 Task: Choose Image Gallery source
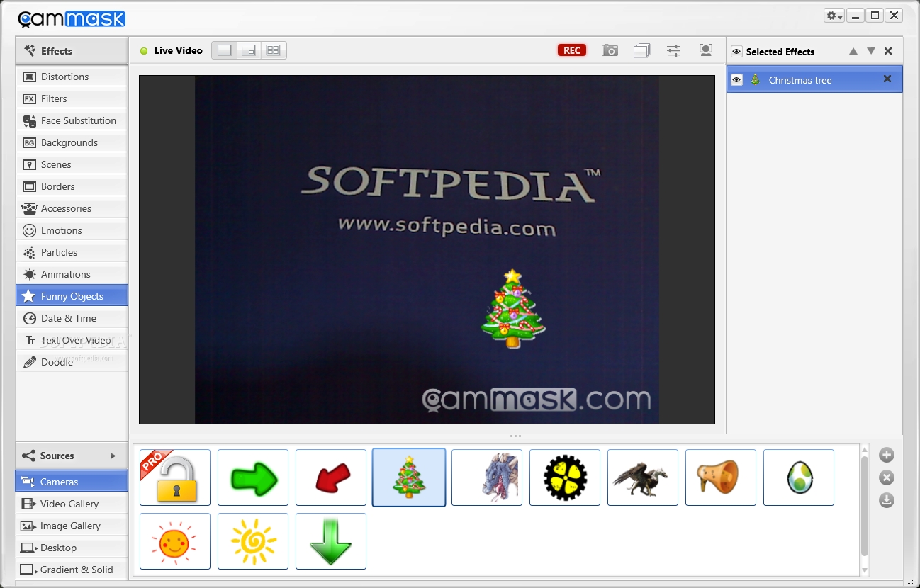tap(72, 526)
